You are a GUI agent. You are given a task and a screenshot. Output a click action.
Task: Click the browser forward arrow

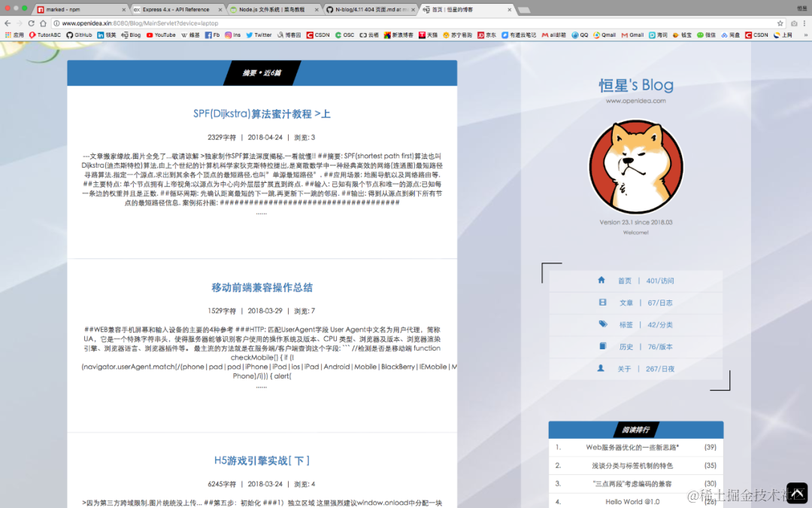coord(19,23)
